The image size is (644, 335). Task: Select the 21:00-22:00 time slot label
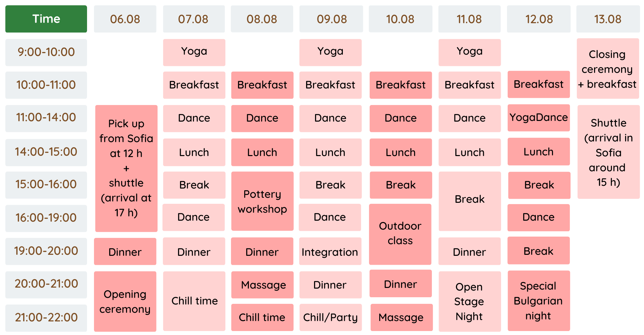[46, 318]
